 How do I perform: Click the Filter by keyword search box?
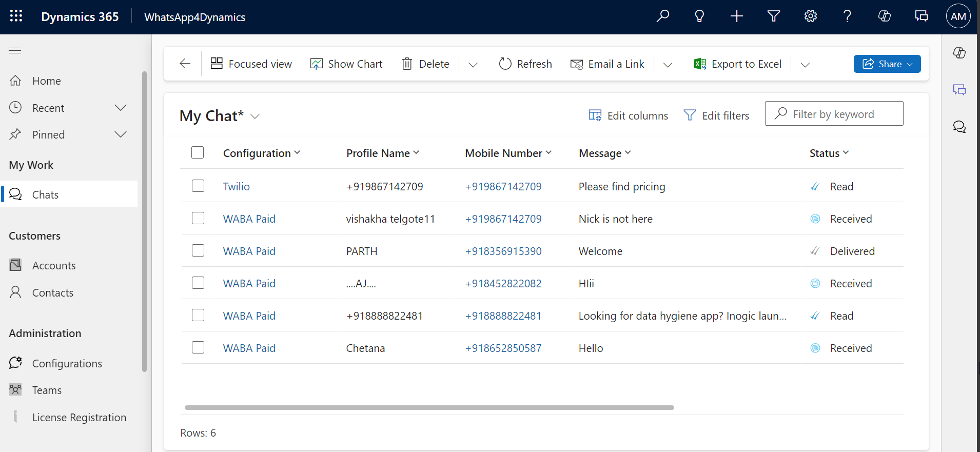coord(834,113)
